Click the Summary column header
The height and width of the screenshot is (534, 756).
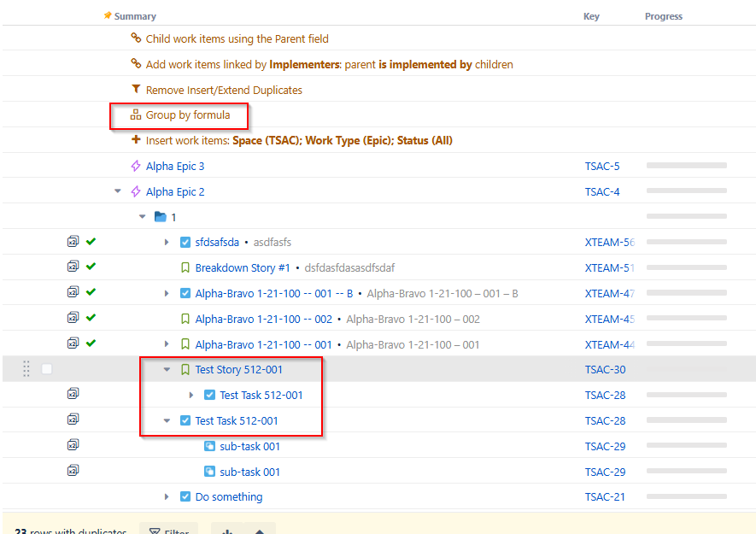135,16
